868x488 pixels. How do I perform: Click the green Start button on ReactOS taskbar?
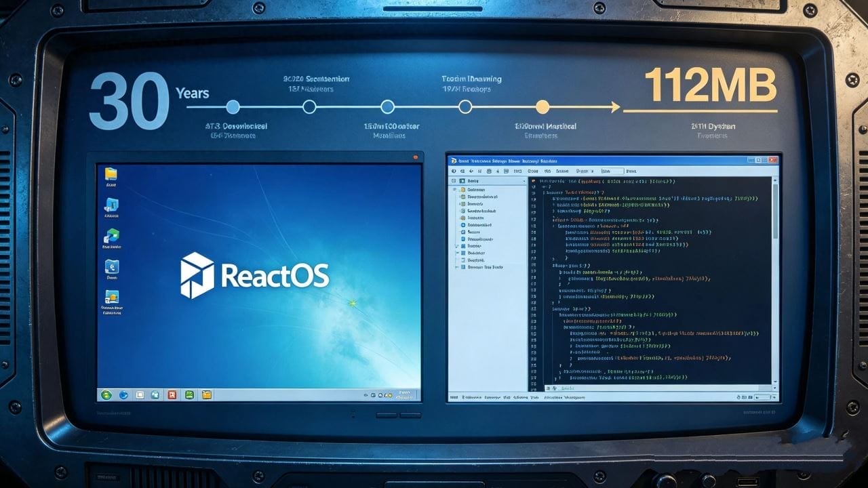coord(106,394)
